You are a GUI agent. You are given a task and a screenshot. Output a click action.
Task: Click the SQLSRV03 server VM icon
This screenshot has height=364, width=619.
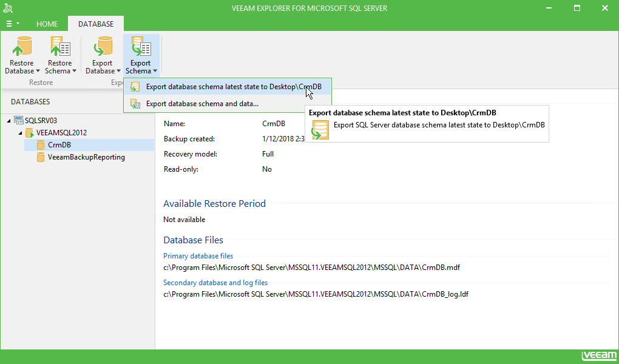pos(19,120)
